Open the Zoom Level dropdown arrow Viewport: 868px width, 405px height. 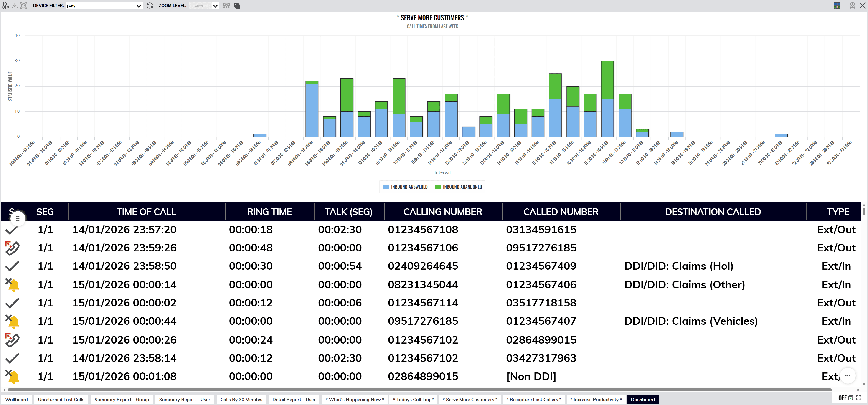(x=215, y=6)
